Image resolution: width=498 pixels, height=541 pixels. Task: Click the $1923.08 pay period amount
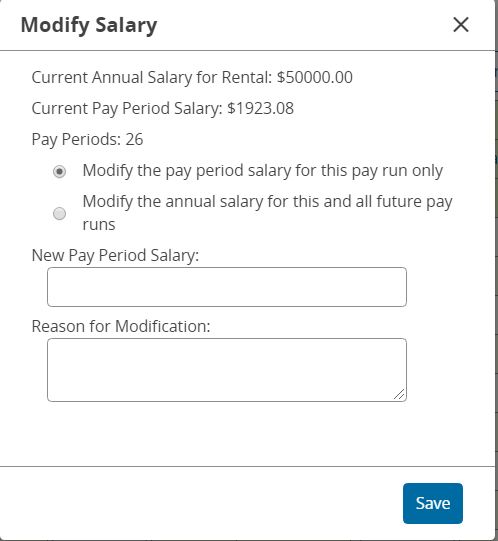(x=261, y=109)
